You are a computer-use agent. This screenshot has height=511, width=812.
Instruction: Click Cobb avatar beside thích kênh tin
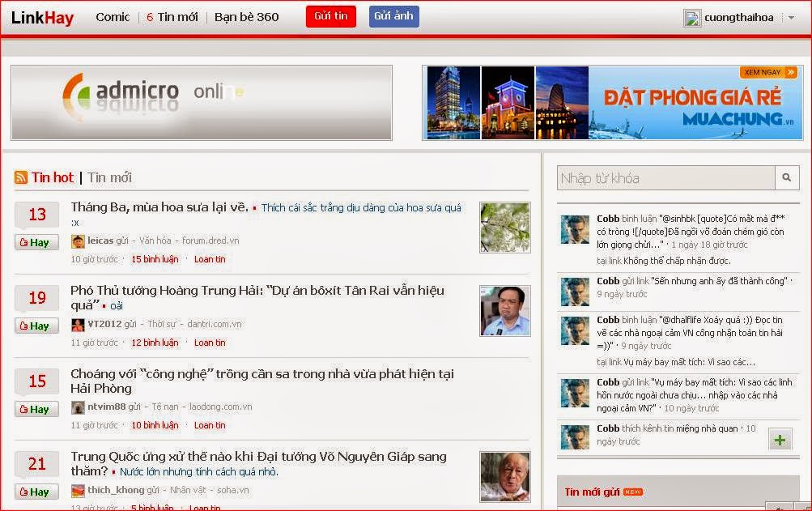click(575, 437)
